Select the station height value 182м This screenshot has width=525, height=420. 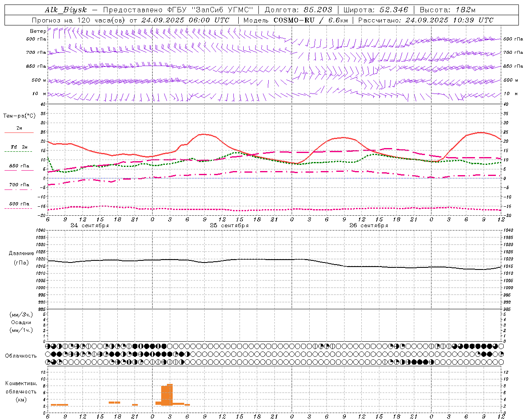point(465,10)
